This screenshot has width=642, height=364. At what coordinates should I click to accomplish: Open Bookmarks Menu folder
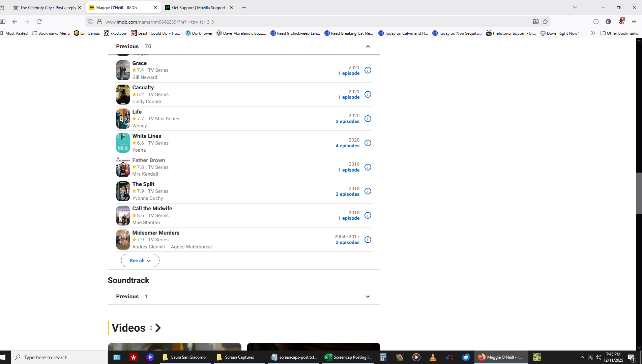click(x=51, y=33)
